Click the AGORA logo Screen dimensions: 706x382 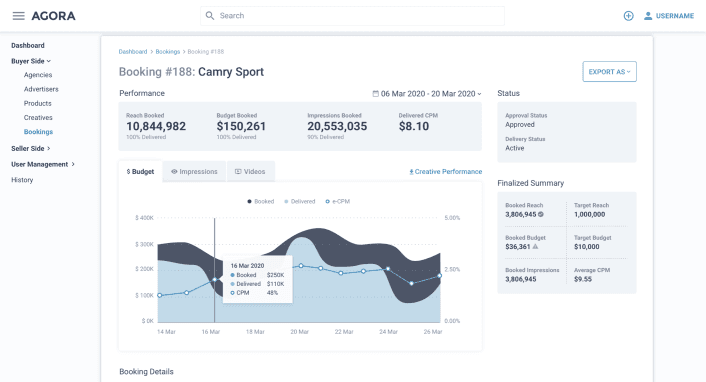point(53,16)
